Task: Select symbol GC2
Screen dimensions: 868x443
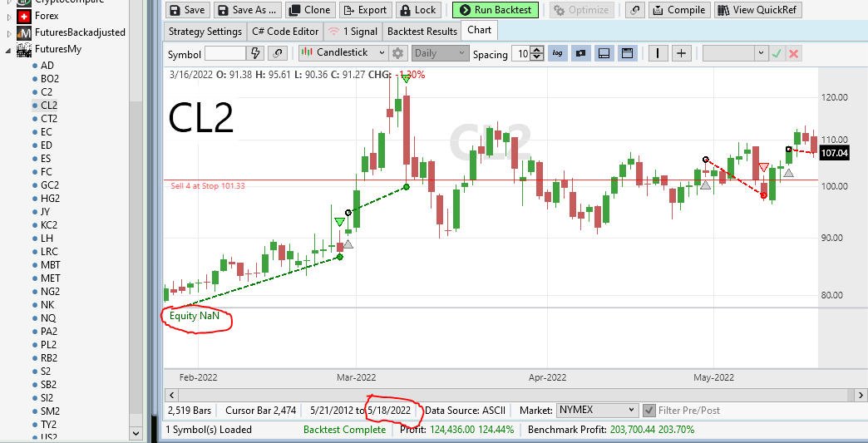Action: [50, 185]
